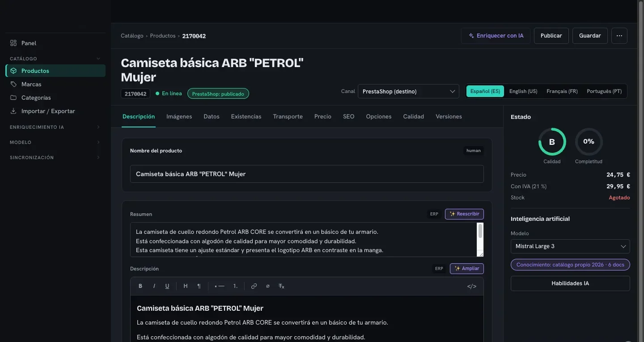Click the Marcas tag icon

[13, 84]
